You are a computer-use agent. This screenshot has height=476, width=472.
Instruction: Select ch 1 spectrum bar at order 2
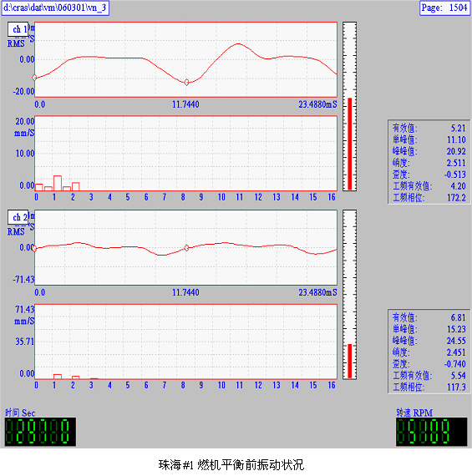[x=76, y=186]
